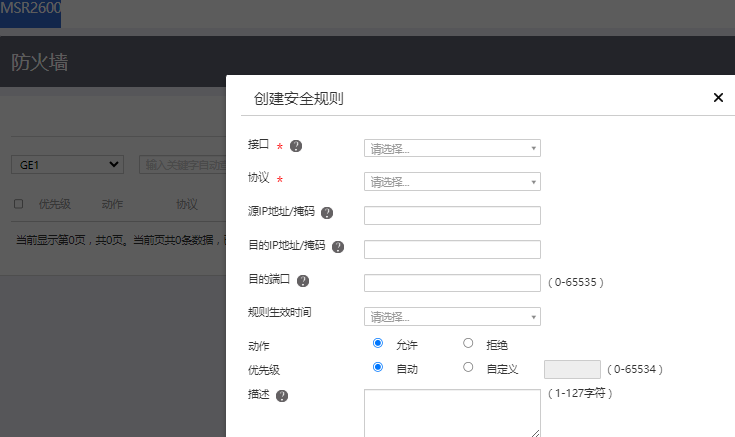Focus the 目的IP地址/掩码 input field
735x437 pixels.
coord(452,249)
